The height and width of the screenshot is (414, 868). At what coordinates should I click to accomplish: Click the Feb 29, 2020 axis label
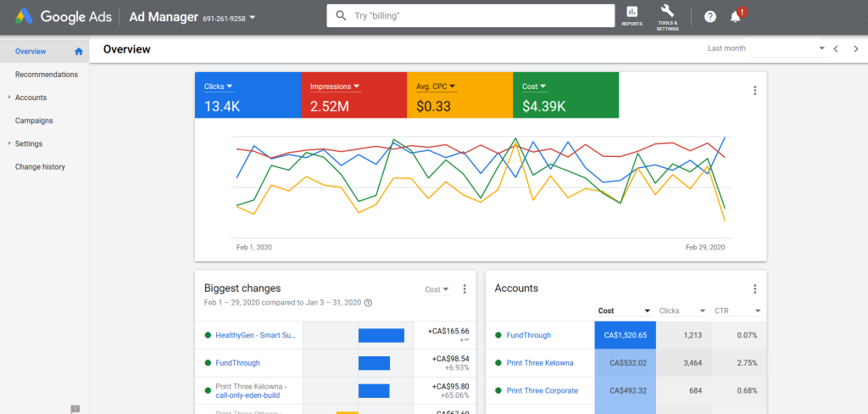(705, 247)
